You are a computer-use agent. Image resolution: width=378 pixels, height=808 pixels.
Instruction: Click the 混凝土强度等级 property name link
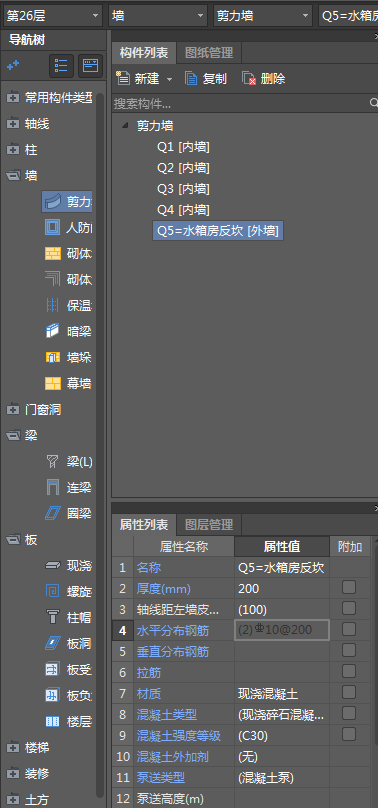click(179, 736)
